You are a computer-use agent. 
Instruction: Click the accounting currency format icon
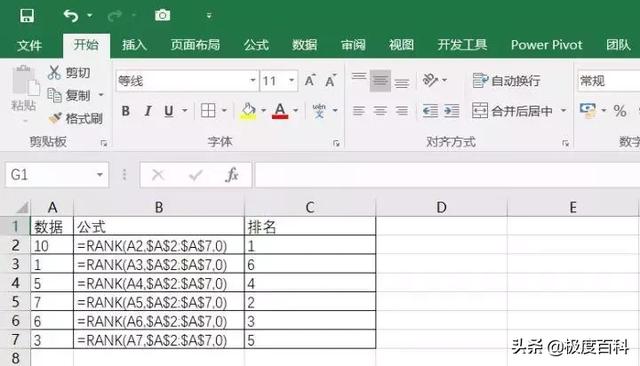tap(588, 111)
